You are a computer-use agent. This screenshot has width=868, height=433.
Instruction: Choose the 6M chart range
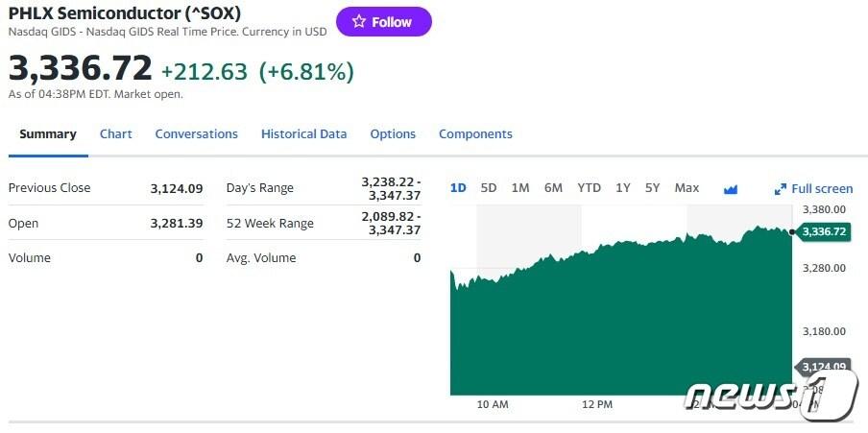pos(553,188)
